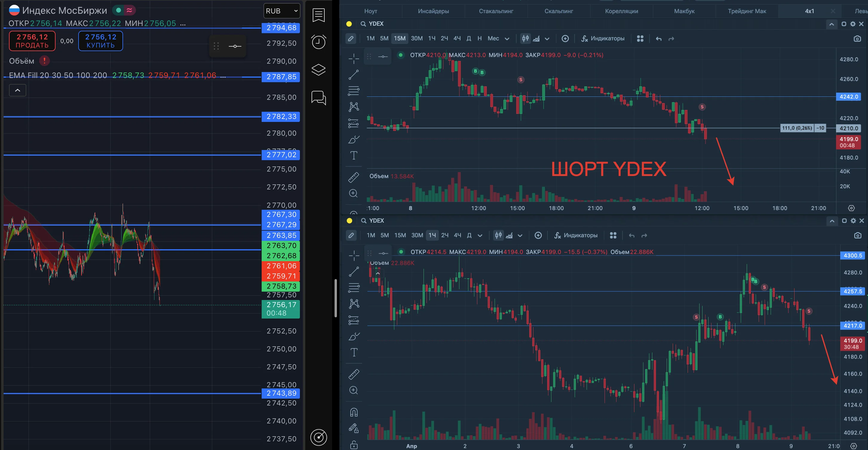The height and width of the screenshot is (450, 868).
Task: Select trend line tool in top YDEX chart
Action: click(353, 75)
